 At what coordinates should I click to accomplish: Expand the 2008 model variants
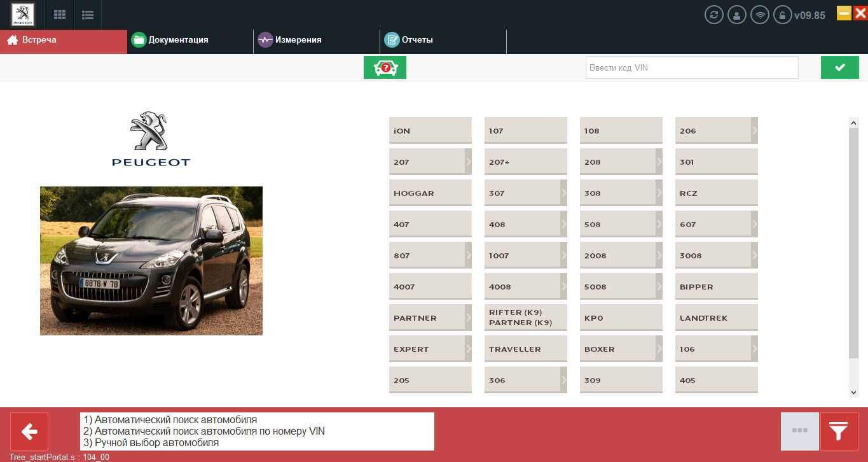[x=659, y=255]
